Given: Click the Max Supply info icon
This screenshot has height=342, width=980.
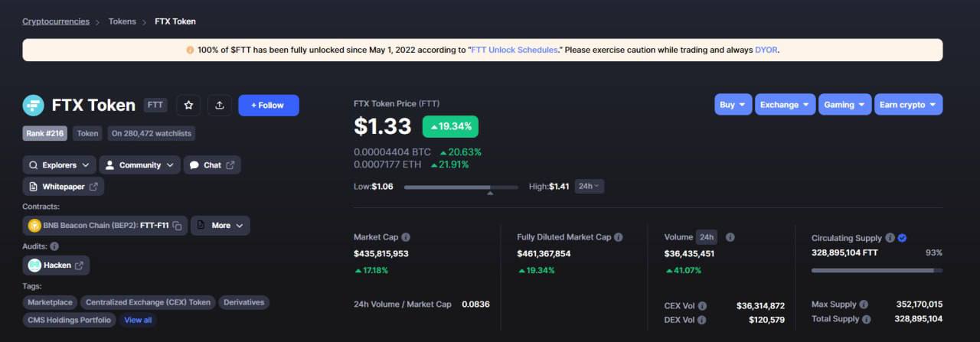Looking at the screenshot, I should pyautogui.click(x=864, y=305).
